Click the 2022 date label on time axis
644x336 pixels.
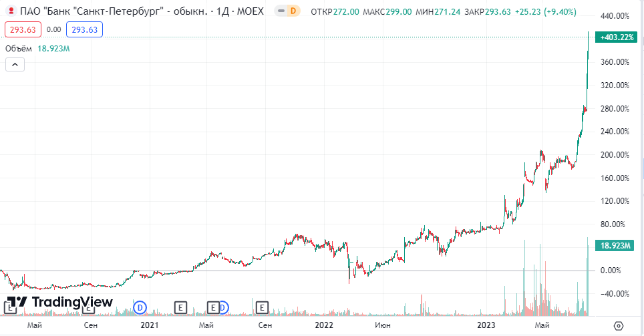[x=323, y=325]
